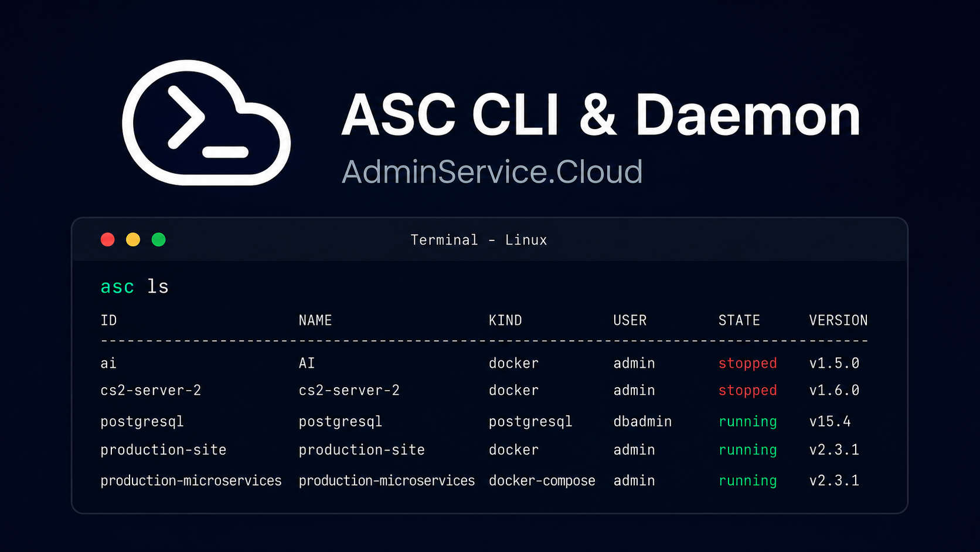Image resolution: width=980 pixels, height=552 pixels.
Task: Click the STATE column header
Action: click(x=739, y=320)
